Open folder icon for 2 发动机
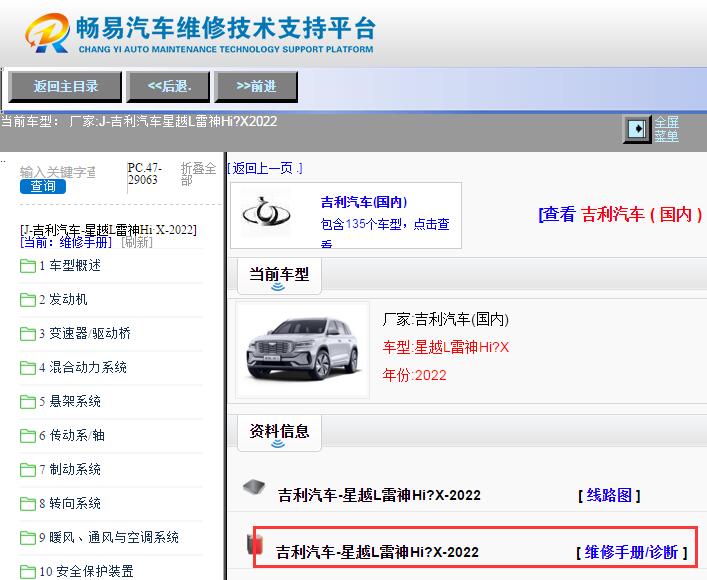707x580 pixels. click(x=28, y=300)
